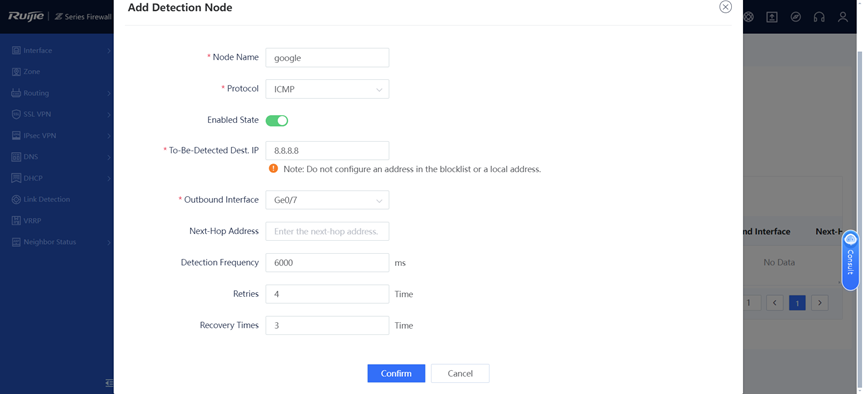
Task: Click the Next-Hop Address input field
Action: click(x=327, y=232)
